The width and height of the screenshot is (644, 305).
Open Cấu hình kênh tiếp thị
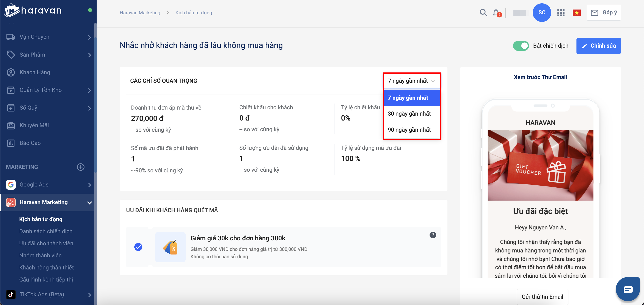click(x=46, y=280)
